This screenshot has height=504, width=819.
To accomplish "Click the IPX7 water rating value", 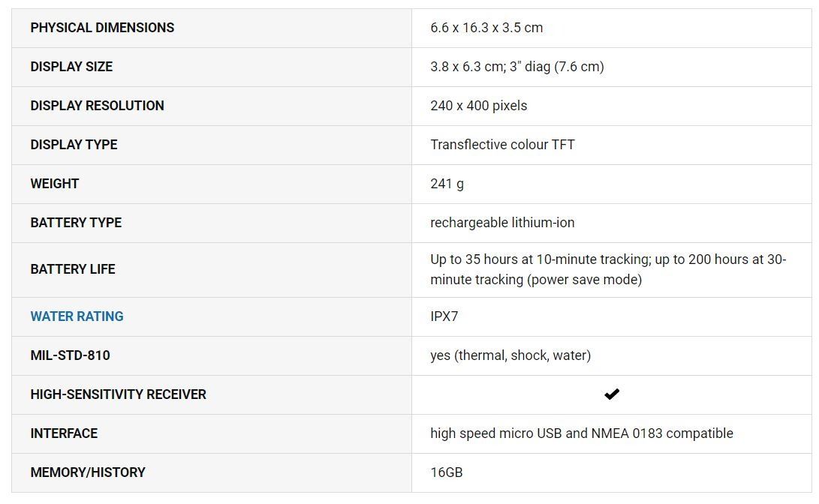I will coord(444,316).
